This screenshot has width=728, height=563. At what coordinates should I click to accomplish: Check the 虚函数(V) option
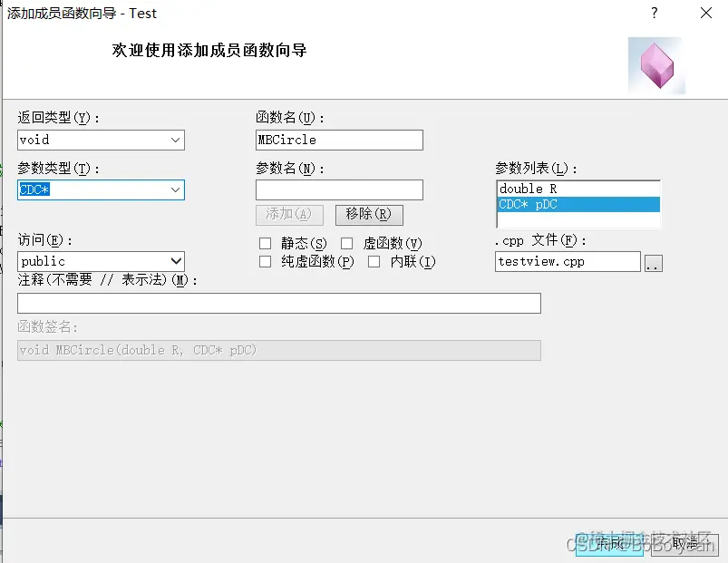point(347,243)
